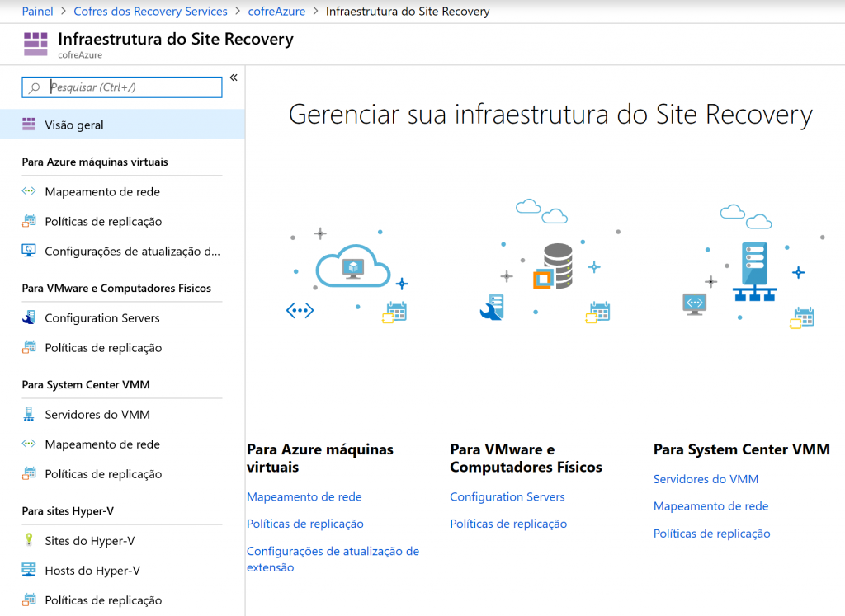Click the Painel breadcrumb link
Screen dimensions: 845x616
(x=37, y=12)
